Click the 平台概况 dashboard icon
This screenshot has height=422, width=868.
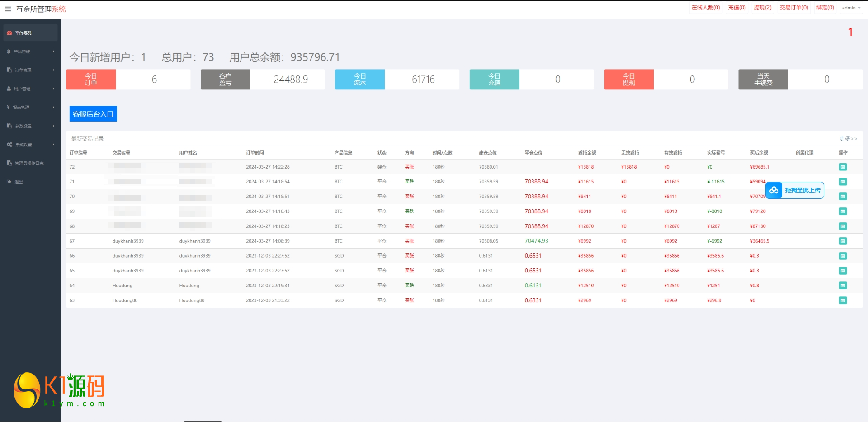[9, 33]
